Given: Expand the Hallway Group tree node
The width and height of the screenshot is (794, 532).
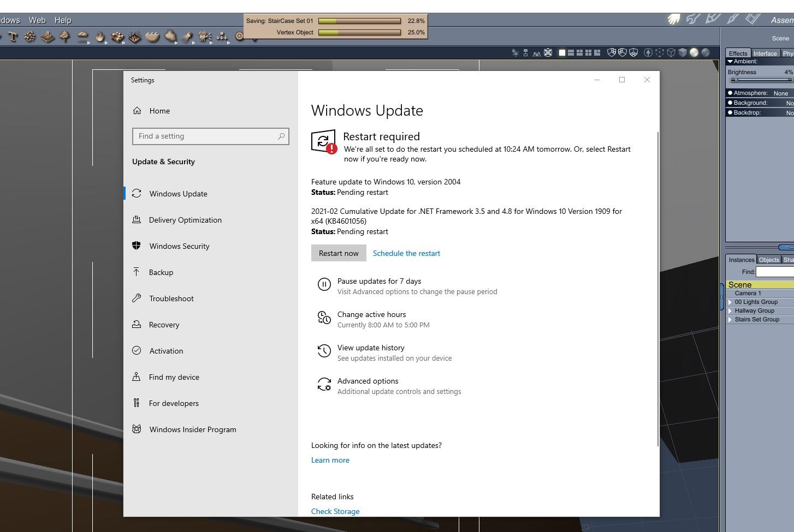Looking at the screenshot, I should point(730,311).
